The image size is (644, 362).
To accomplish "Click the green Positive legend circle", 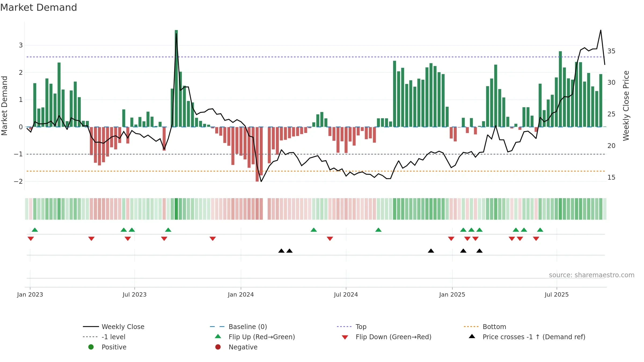I will (x=91, y=347).
